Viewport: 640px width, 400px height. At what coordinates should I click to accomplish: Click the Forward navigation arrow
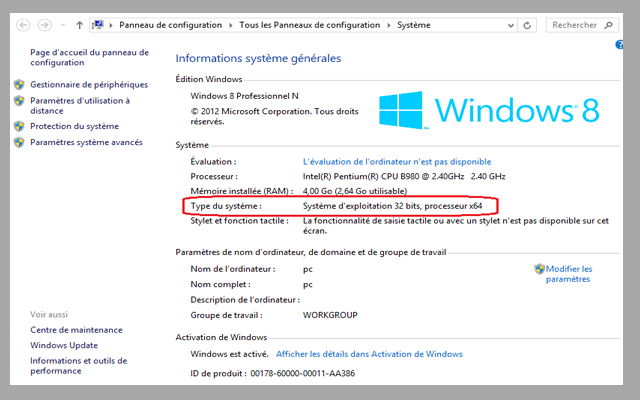(x=45, y=24)
